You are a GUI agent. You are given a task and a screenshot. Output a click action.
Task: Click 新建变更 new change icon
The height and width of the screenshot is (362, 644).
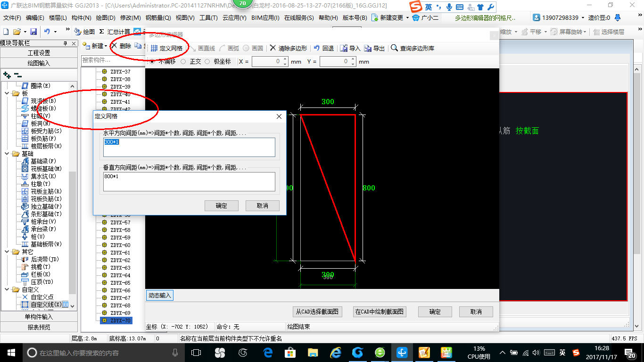(387, 17)
